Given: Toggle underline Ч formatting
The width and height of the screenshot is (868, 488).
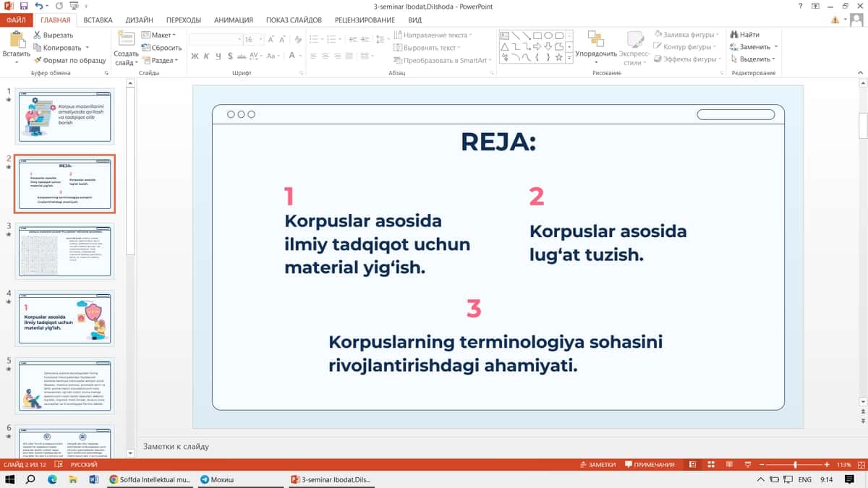Looking at the screenshot, I should click(x=218, y=56).
